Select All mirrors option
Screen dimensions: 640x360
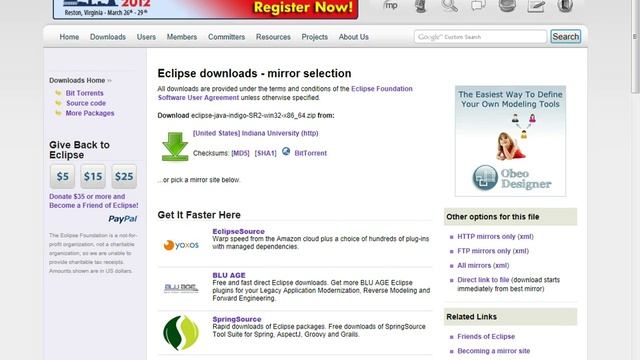(483, 265)
